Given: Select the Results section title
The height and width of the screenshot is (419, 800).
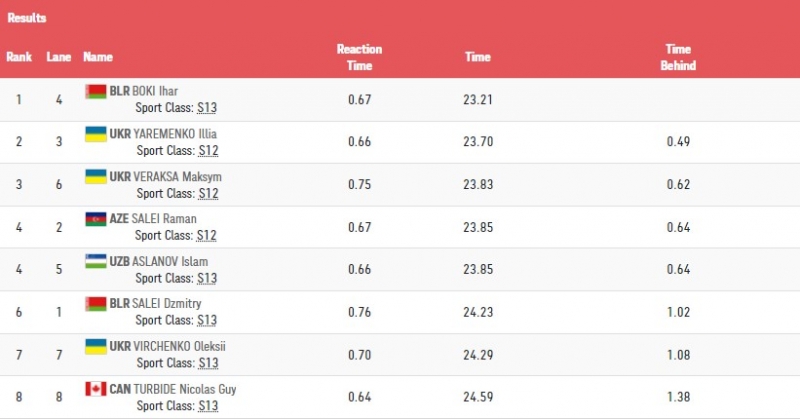Looking at the screenshot, I should pos(27,18).
